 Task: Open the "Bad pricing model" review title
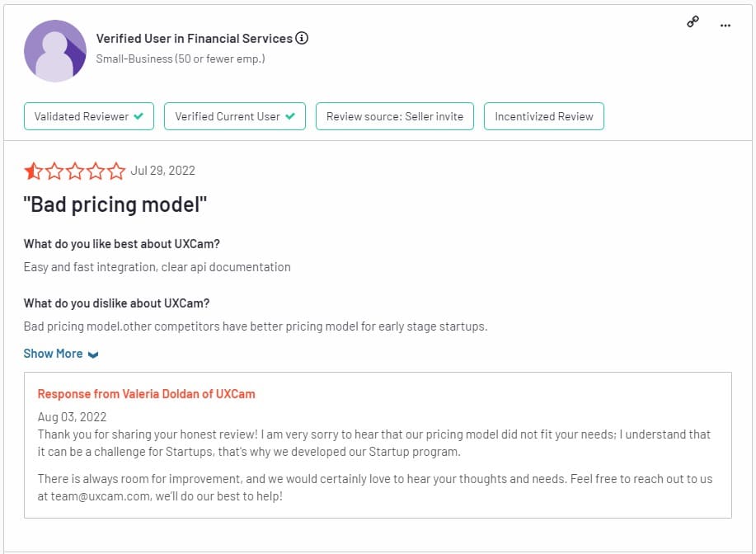(115, 204)
